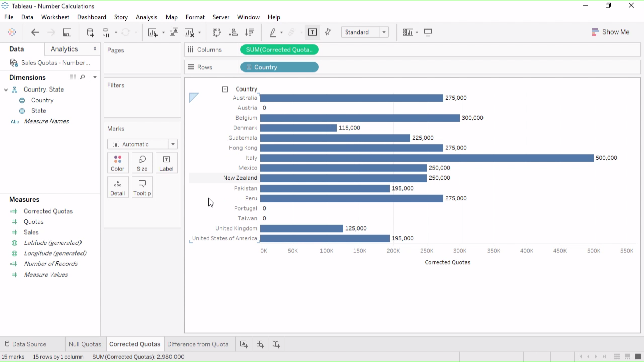Open the Marks type Automatic dropdown

pyautogui.click(x=142, y=144)
